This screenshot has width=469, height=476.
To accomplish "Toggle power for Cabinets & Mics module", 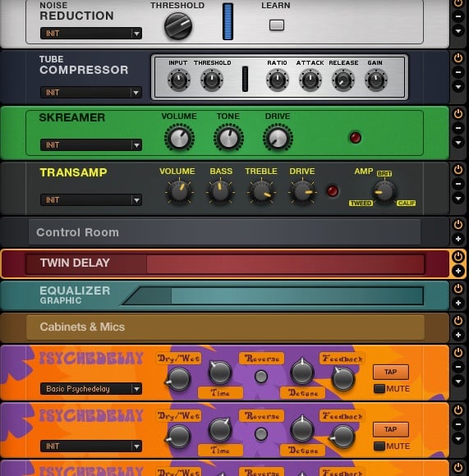I will [x=458, y=321].
